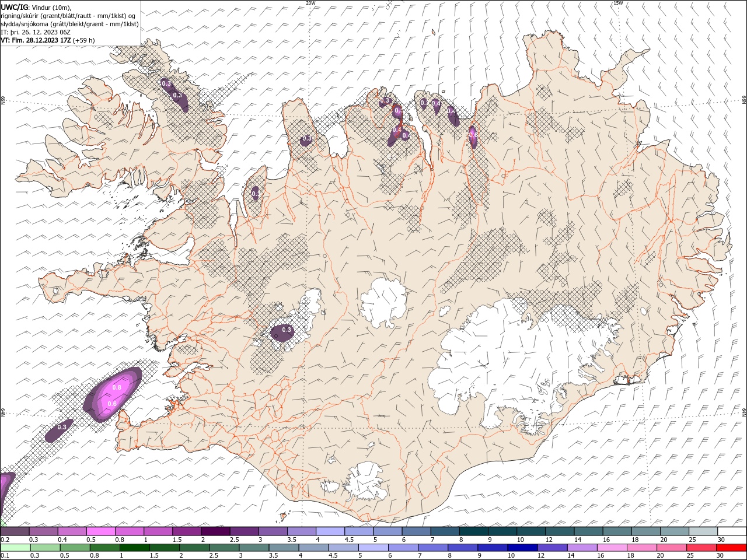Click the 0.2 label under the snow legend
Screen dimensions: 747x560
click(x=5, y=540)
